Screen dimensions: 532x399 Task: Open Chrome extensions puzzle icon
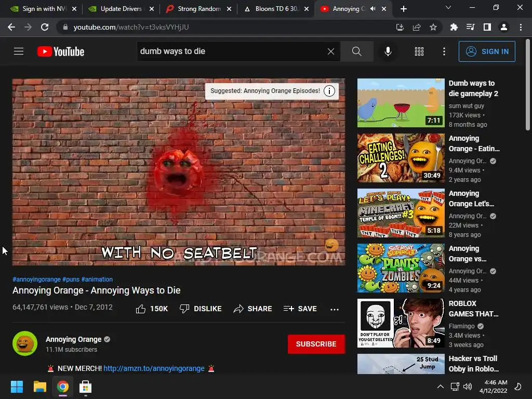pos(454,27)
